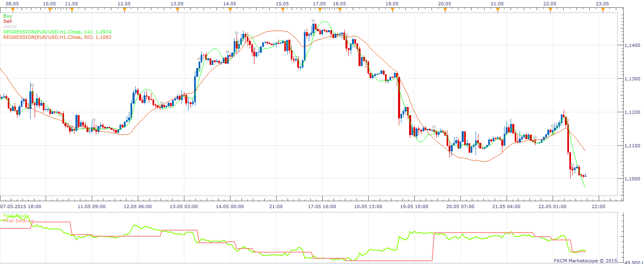Click the REGRESSION 14-period indicator label
644x264 pixels.
57,32
